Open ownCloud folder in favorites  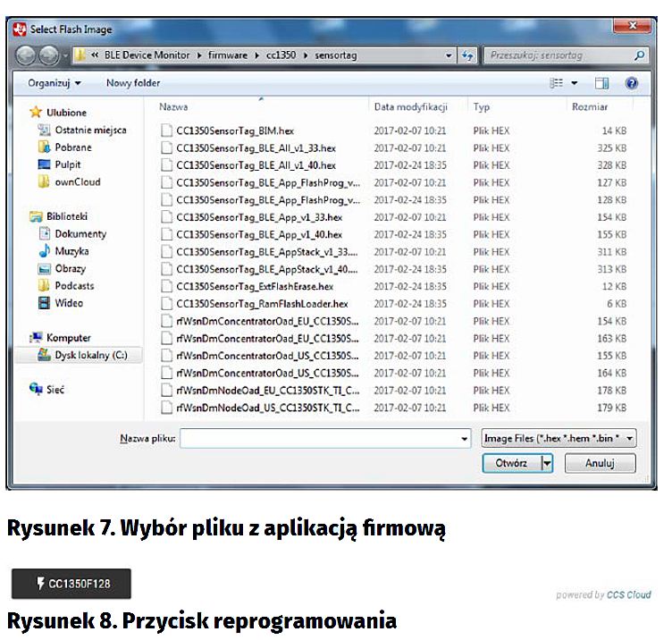pos(78,182)
